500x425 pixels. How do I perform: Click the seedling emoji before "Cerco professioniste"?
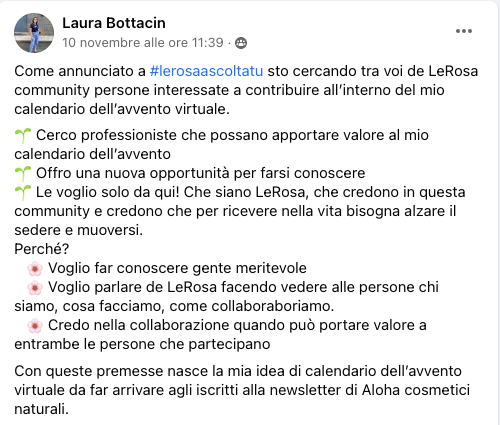click(x=23, y=136)
